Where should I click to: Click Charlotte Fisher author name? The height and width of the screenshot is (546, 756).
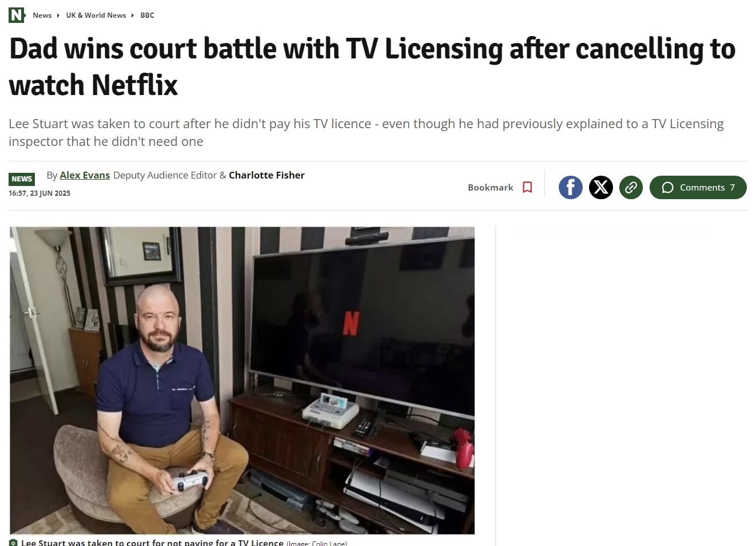(x=266, y=175)
